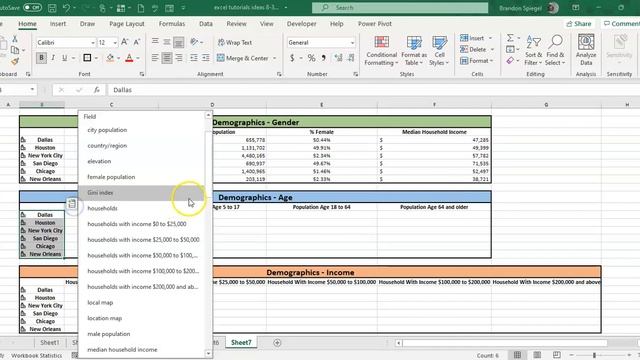Open Font dialog launcher
640x360 pixels.
point(142,74)
